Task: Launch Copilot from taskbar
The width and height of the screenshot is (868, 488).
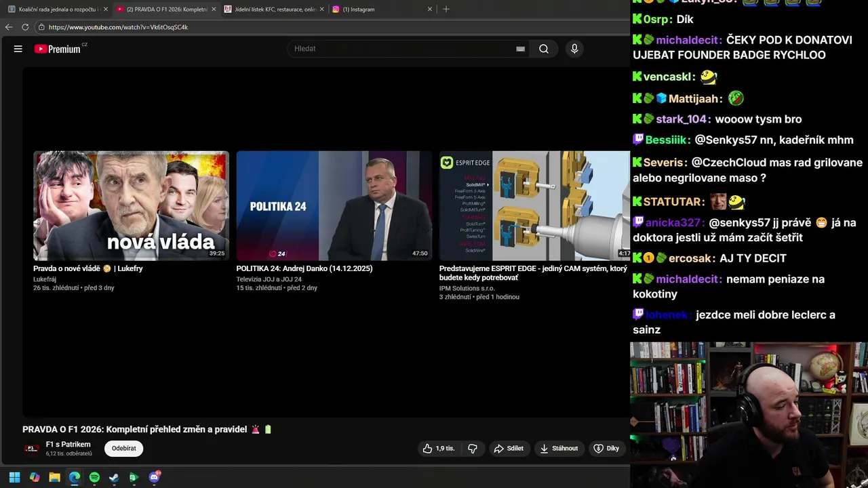Action: coord(35,477)
